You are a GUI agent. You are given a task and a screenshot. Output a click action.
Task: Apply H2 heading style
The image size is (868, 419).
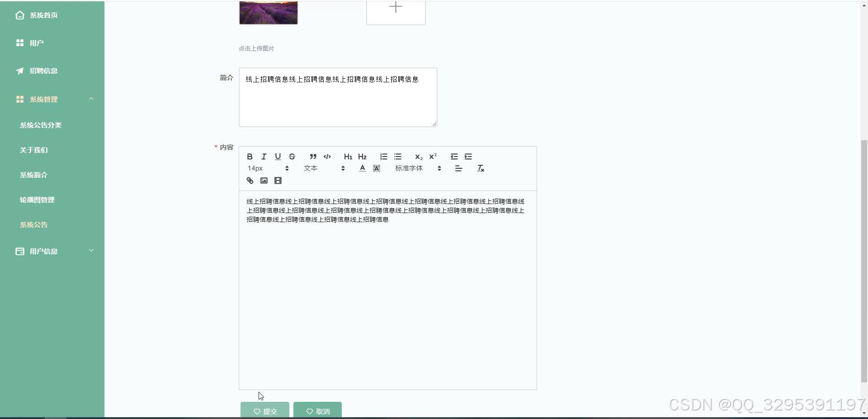click(x=362, y=157)
